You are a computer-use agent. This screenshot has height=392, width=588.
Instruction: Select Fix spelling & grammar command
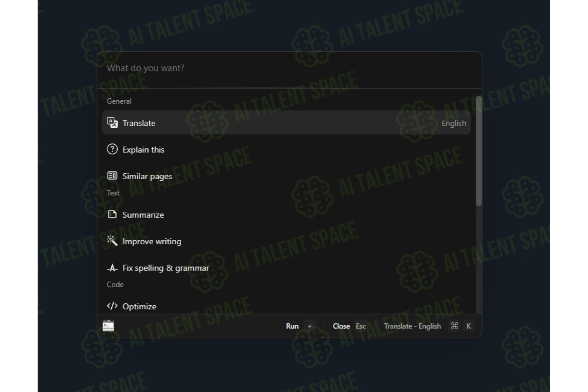(287, 268)
